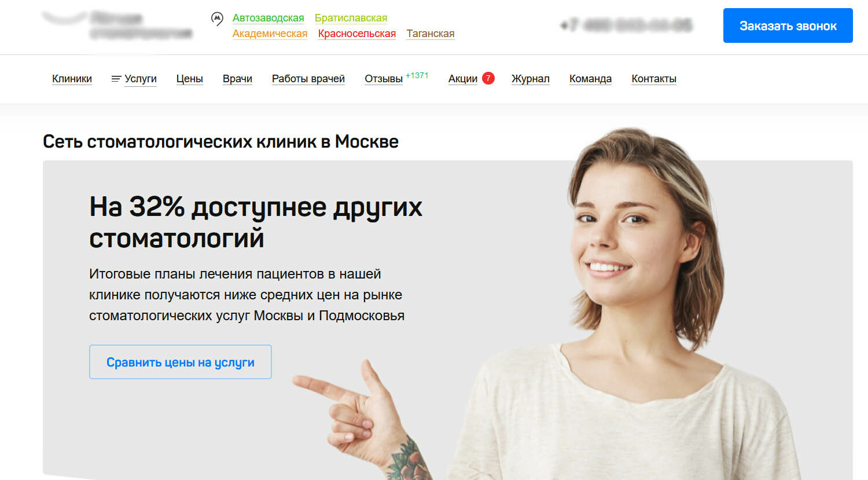
Task: Open Отзывы reviews page
Action: [x=384, y=79]
